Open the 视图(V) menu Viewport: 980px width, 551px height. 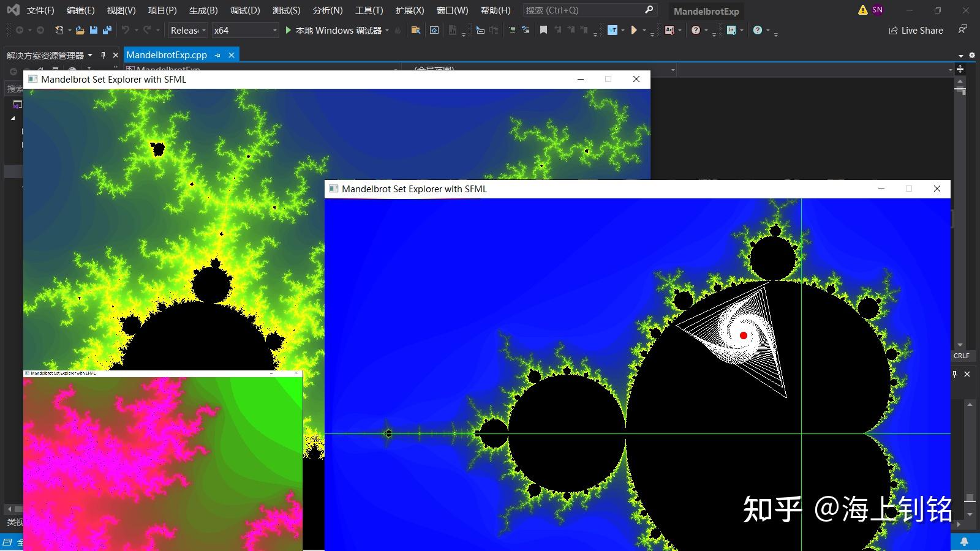(121, 10)
